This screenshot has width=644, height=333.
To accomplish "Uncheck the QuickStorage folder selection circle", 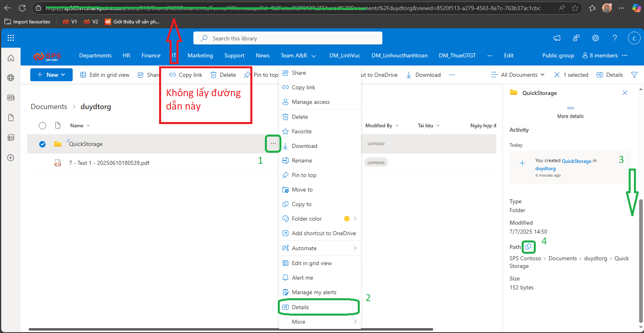I will click(42, 144).
